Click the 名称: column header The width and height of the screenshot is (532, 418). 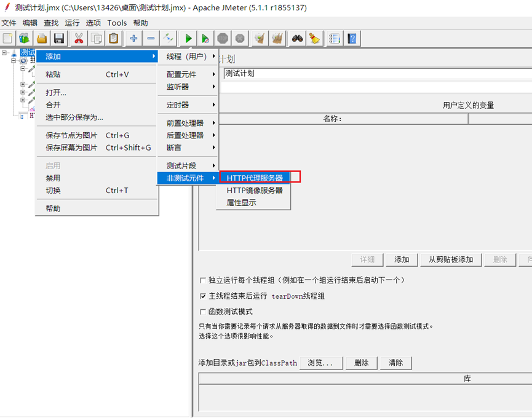[x=333, y=119]
